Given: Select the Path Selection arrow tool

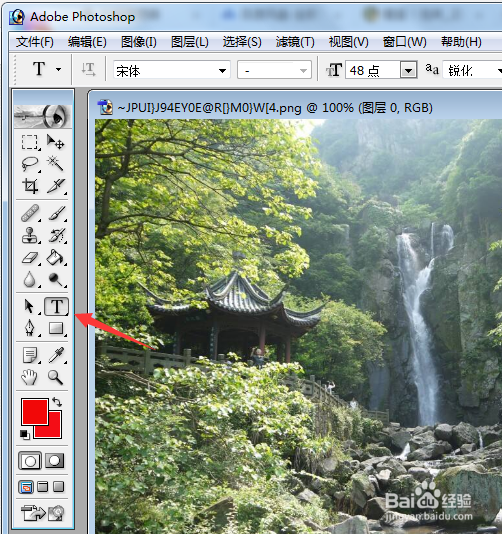Looking at the screenshot, I should (30, 306).
